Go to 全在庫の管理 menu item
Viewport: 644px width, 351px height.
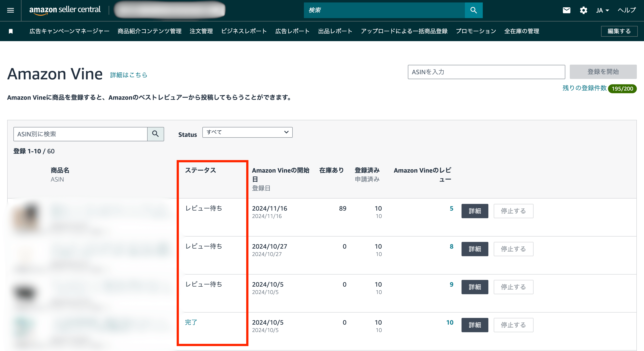(x=521, y=31)
